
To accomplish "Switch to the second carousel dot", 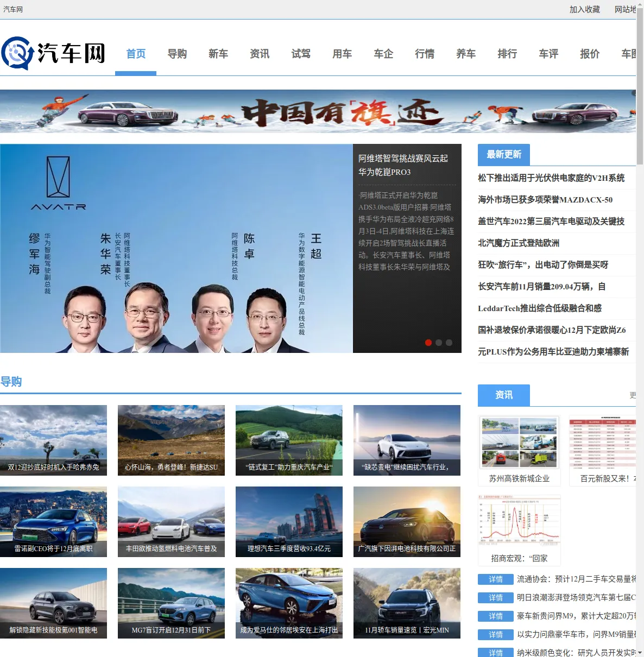I will [439, 343].
